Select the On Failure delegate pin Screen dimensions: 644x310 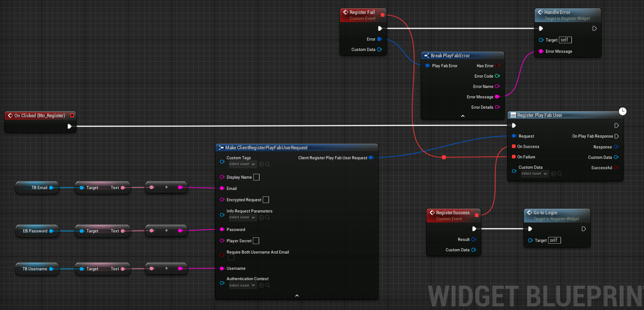514,157
